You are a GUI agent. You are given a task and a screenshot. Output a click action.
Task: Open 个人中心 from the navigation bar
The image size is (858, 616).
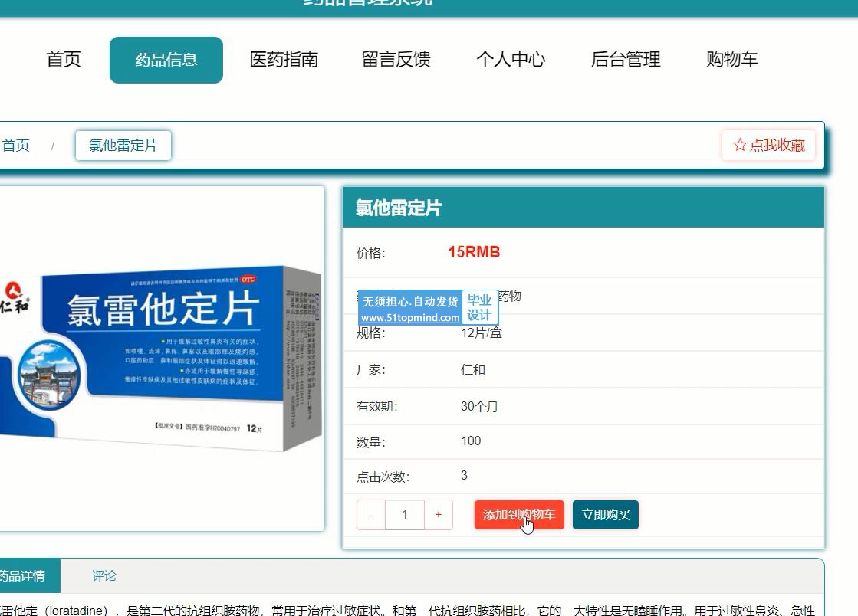click(511, 60)
